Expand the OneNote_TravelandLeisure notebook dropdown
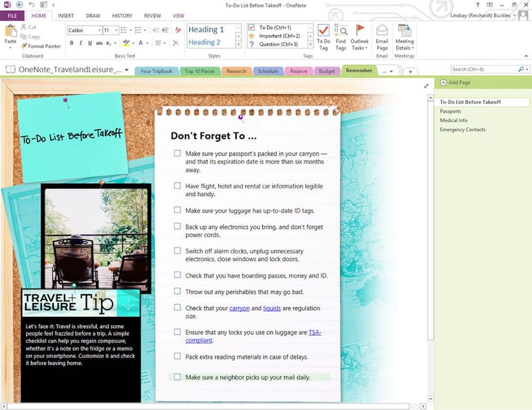Screen dimensions: 532x410 [126, 70]
